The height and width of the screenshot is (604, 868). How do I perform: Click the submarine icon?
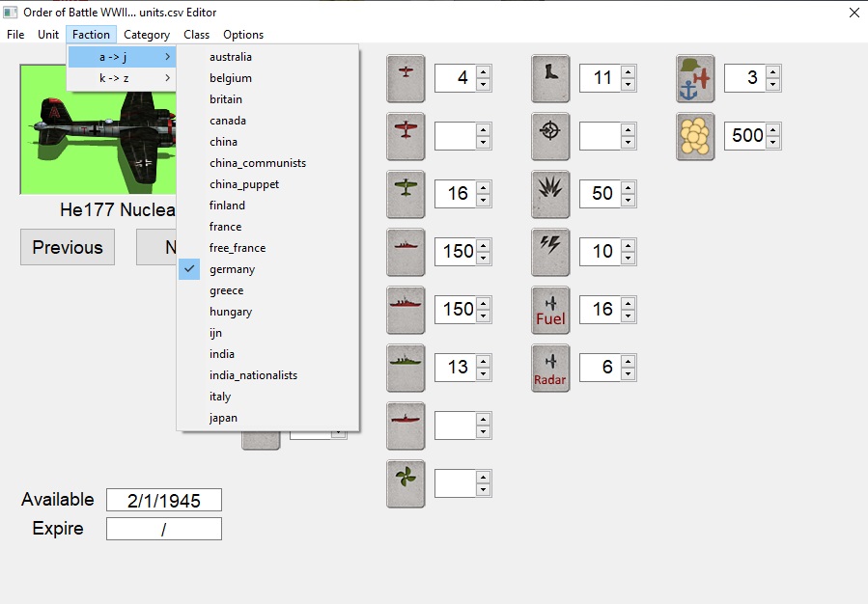click(x=406, y=426)
